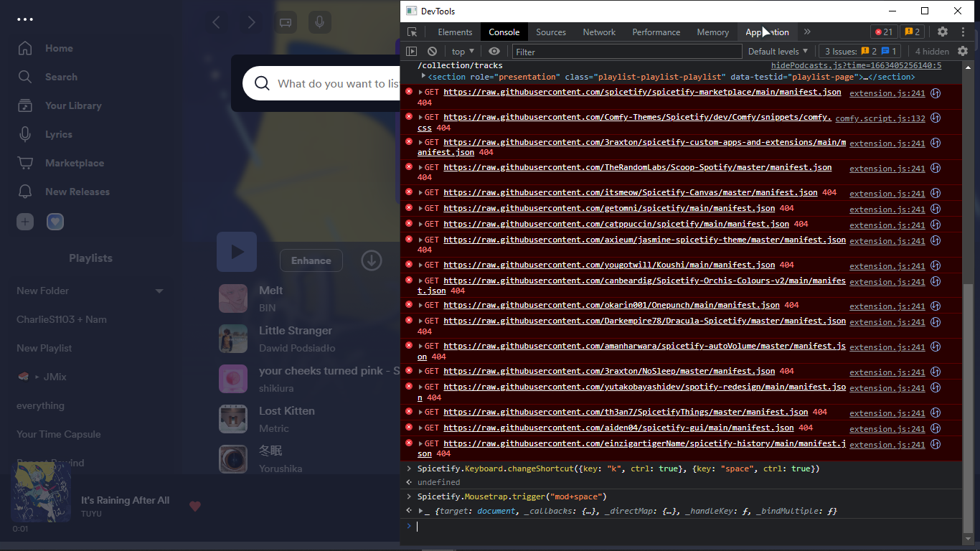Clear the console with the clear icon
The width and height of the screenshot is (980, 551).
432,51
